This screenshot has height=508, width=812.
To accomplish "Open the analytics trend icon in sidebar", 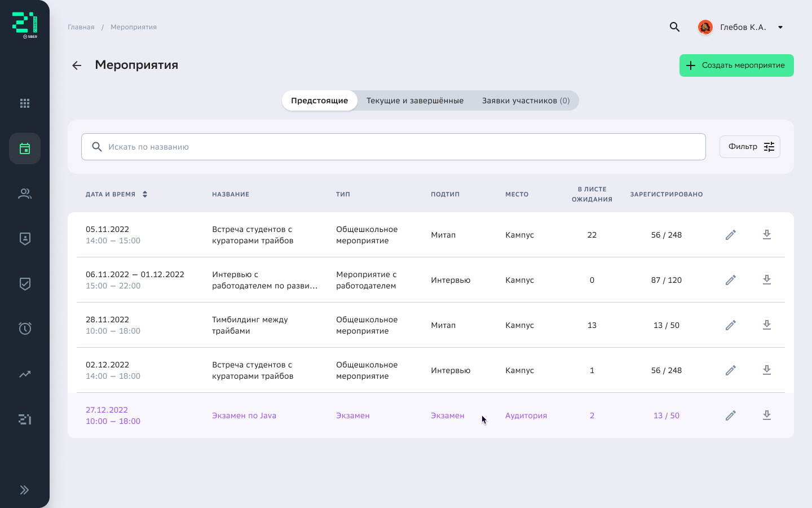I will point(25,374).
